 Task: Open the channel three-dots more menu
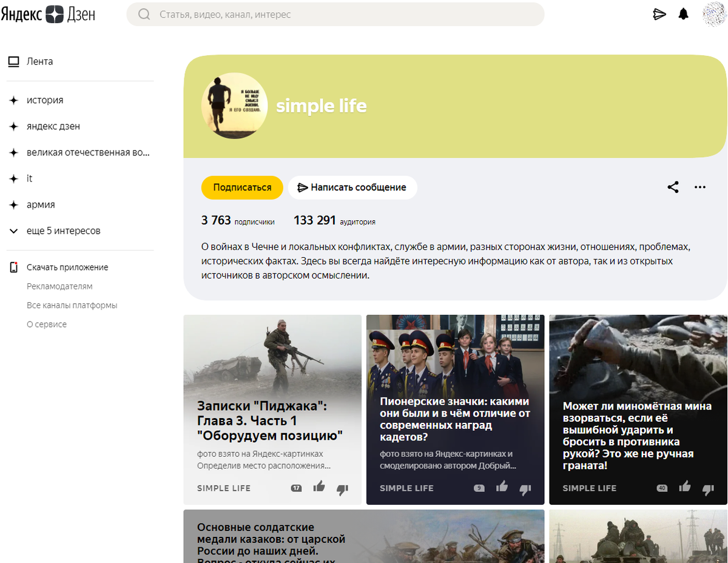pos(700,187)
